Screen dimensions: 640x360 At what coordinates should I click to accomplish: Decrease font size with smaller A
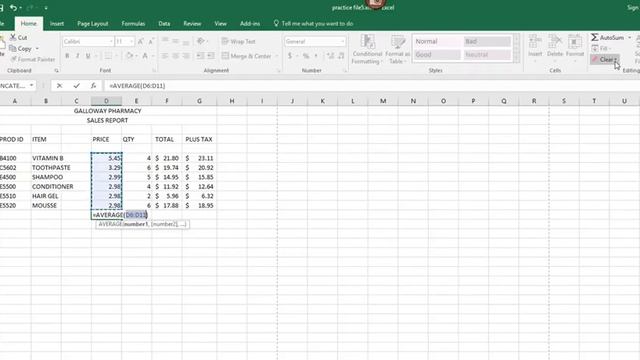point(151,41)
